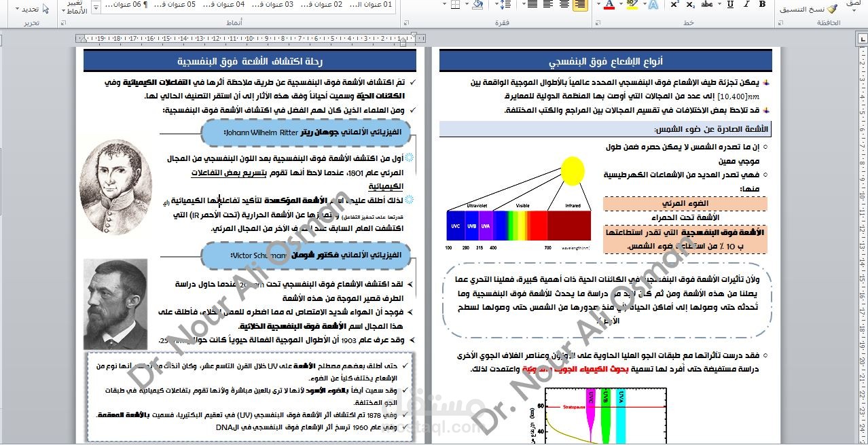Viewport: 868px width, 445px height.
Task: Align text to the left
Action: coord(548,4)
